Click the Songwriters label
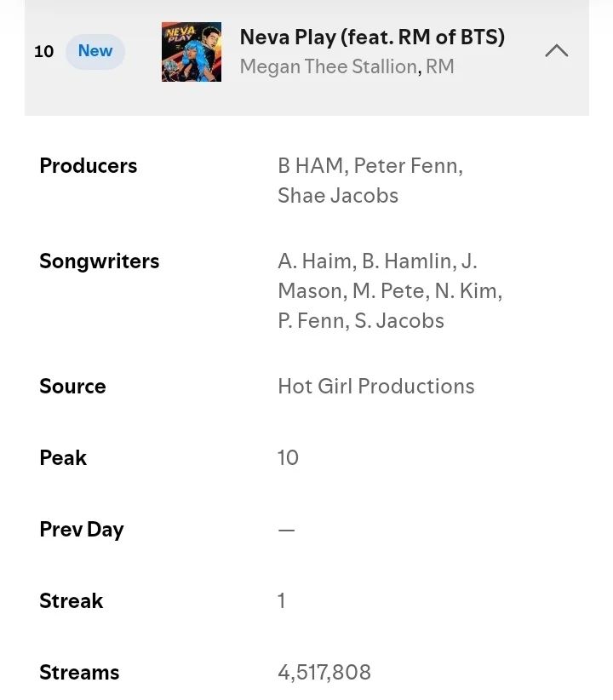Image resolution: width=613 pixels, height=700 pixels. pos(99,261)
